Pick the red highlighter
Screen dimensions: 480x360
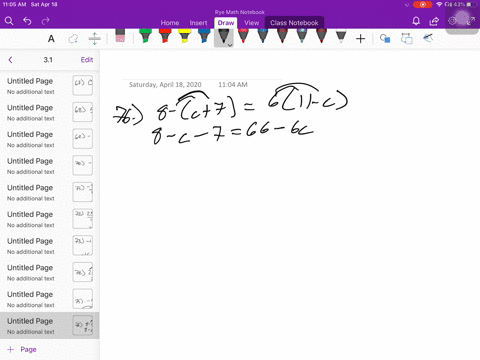(165, 36)
